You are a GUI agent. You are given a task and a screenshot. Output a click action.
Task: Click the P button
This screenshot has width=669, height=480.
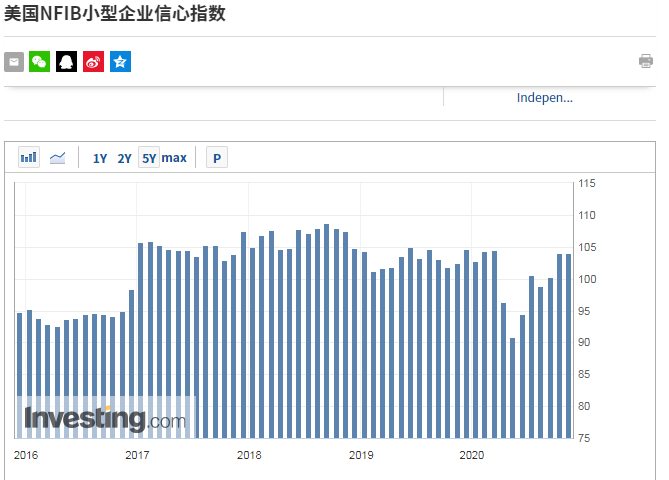point(217,158)
